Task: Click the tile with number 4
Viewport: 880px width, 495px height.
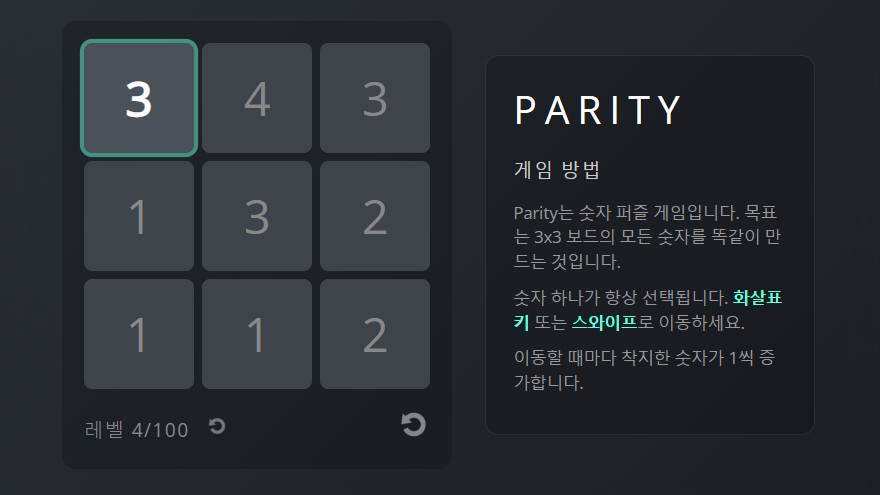Action: coord(257,98)
